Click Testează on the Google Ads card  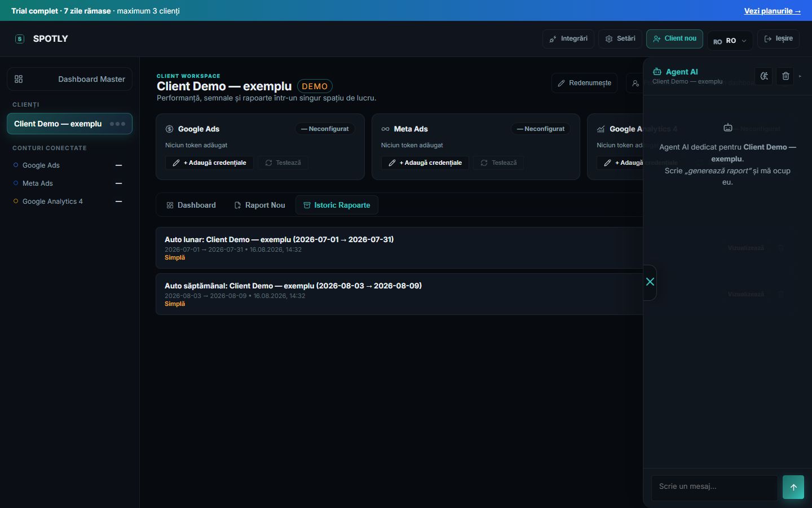pyautogui.click(x=283, y=163)
